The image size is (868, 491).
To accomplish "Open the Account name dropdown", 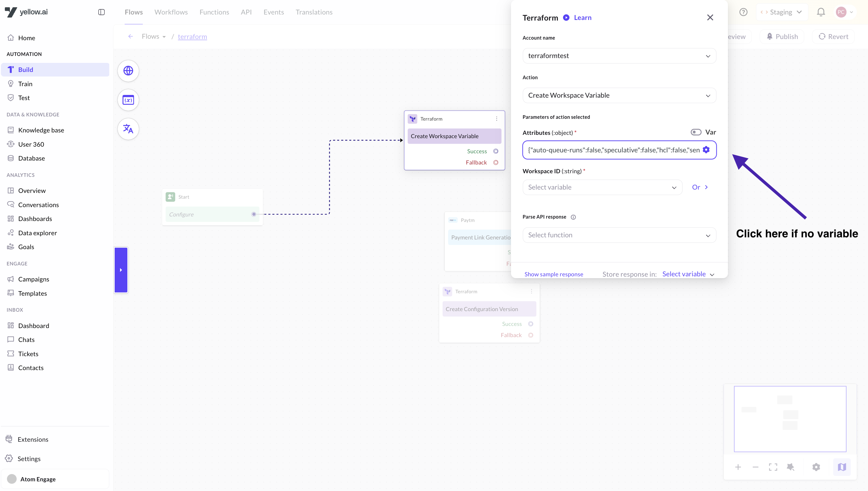I will [619, 56].
